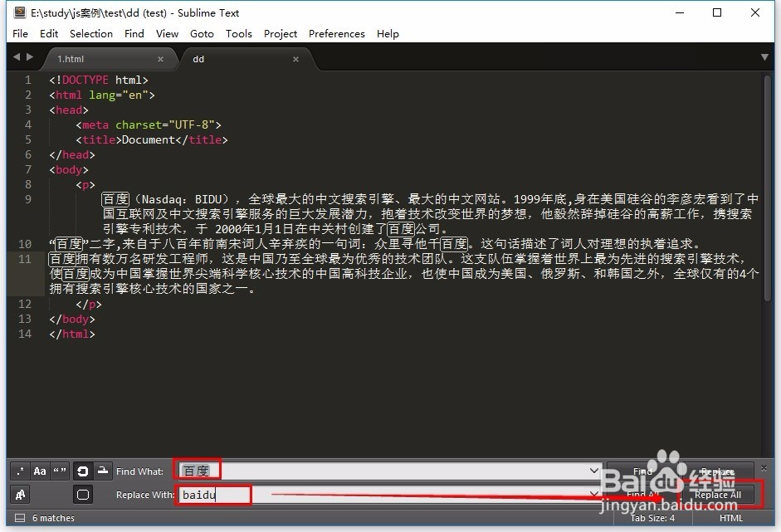Screen dimensions: 781x532
Task: Click the Replace With label
Action: [x=145, y=495]
